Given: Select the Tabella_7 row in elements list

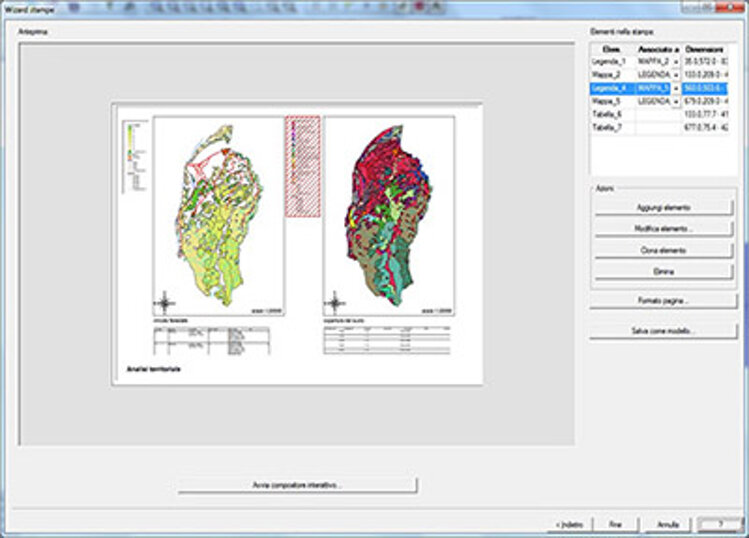Looking at the screenshot, I should [609, 128].
